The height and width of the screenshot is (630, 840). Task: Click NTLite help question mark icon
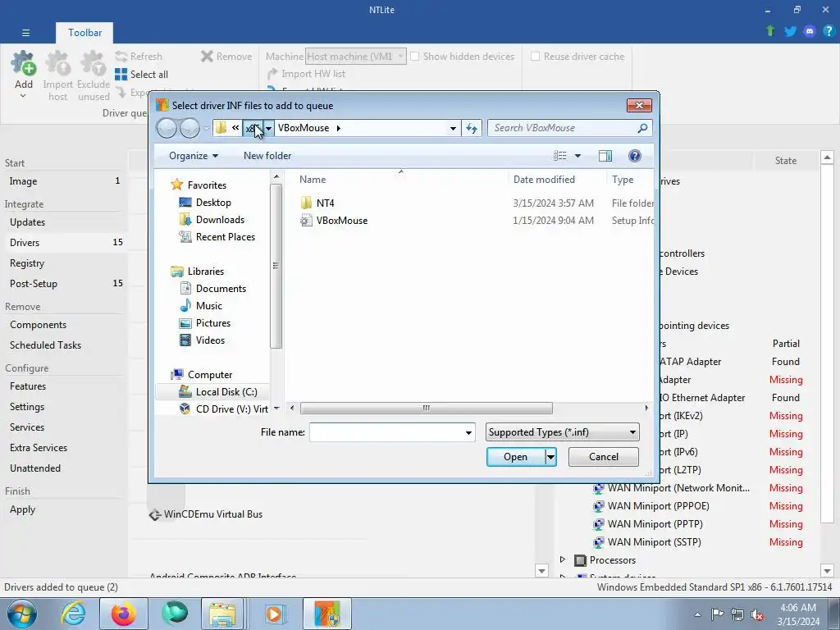point(829,31)
